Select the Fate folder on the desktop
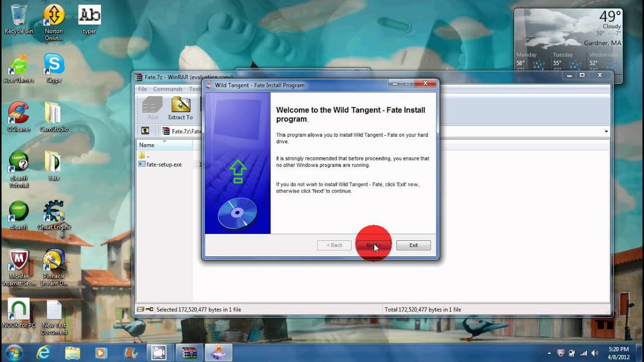This screenshot has height=362, width=644. (54, 166)
